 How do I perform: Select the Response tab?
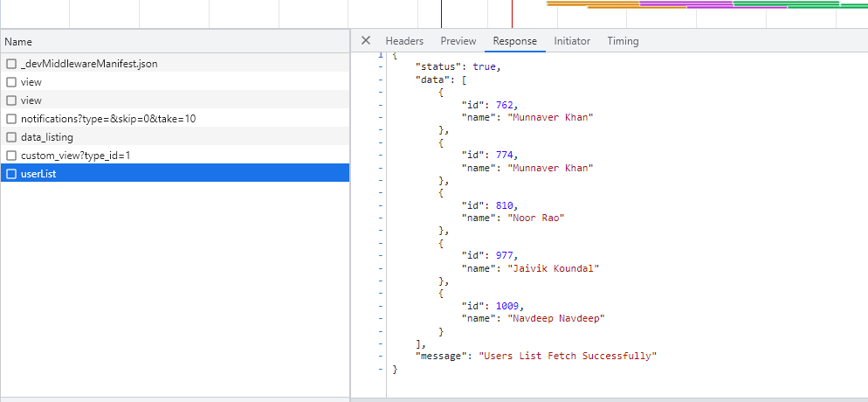tap(515, 41)
